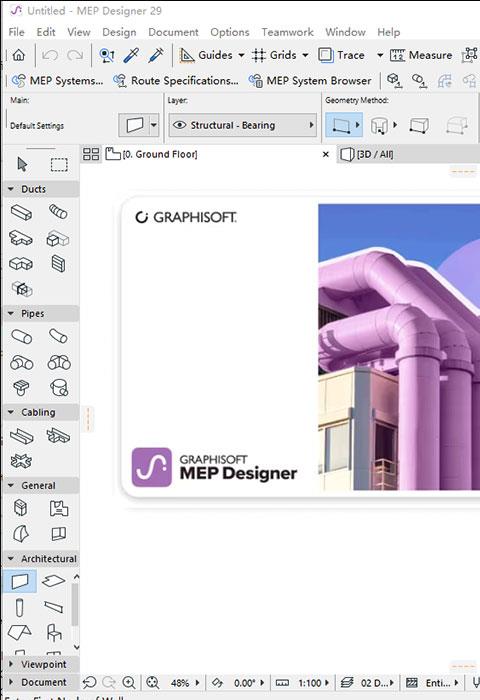Select the Duct Fitting tool

[21, 238]
